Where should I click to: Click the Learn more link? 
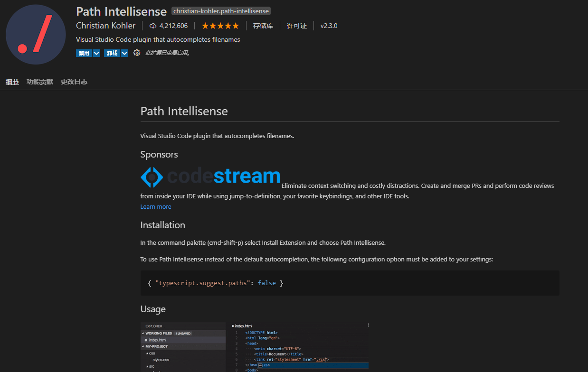(x=156, y=206)
